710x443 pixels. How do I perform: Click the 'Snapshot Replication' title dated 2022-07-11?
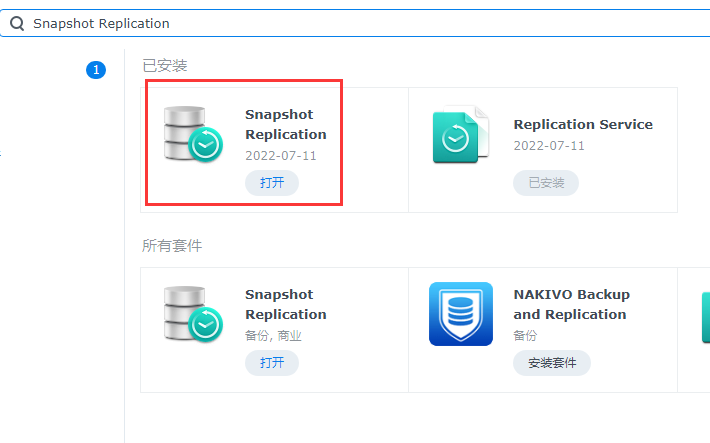[x=286, y=125]
